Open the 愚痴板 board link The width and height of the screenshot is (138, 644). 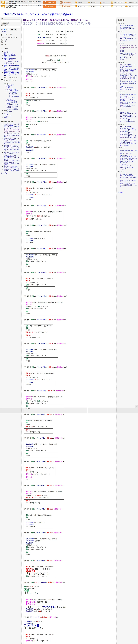click(8, 103)
